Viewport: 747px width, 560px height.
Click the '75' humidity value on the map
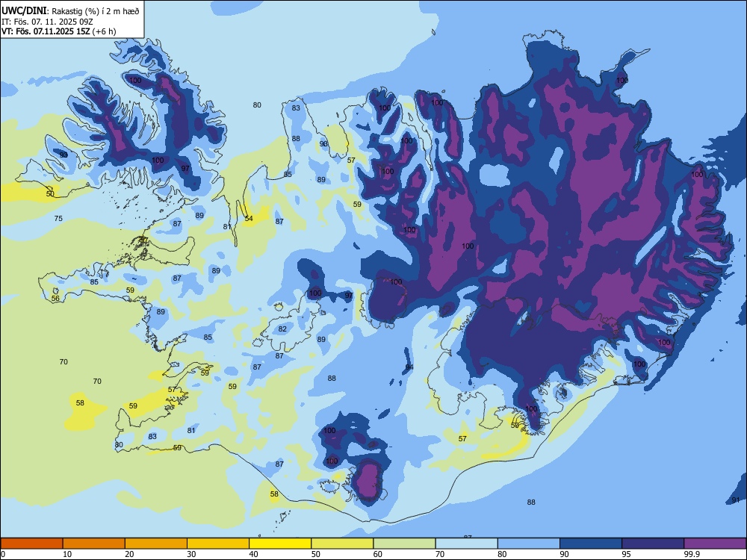[58, 219]
